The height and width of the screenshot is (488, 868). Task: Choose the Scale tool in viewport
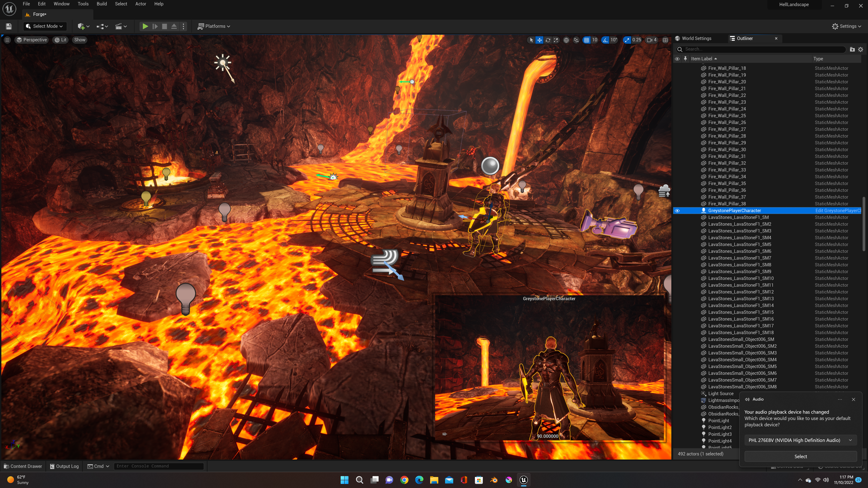(556, 40)
